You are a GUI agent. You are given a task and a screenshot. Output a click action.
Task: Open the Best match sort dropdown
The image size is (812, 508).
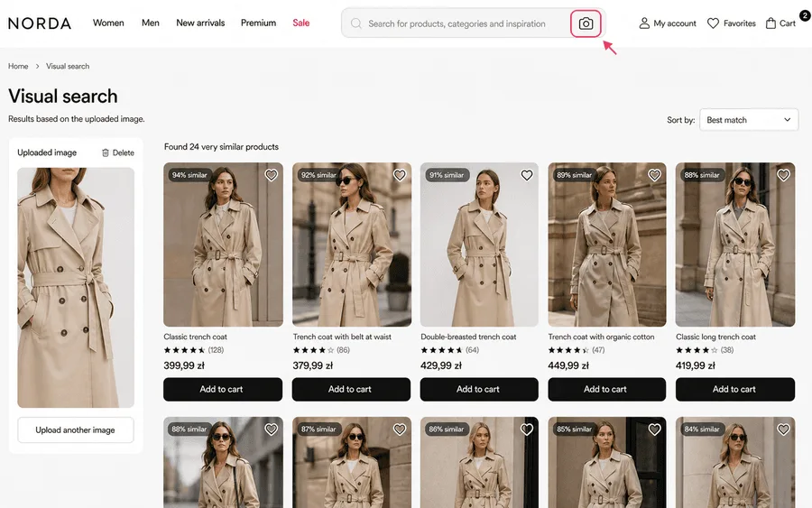(x=749, y=120)
